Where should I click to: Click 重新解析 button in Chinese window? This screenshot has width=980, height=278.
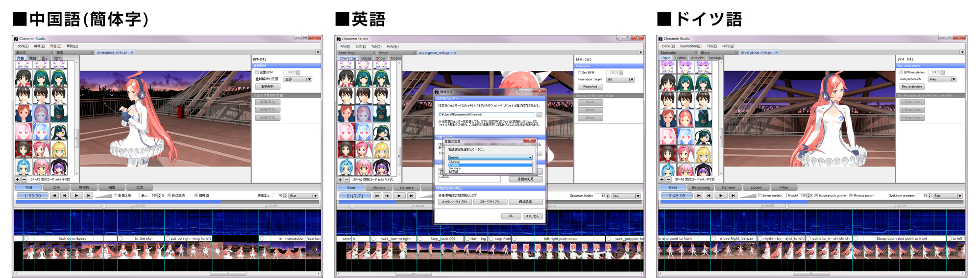(268, 87)
